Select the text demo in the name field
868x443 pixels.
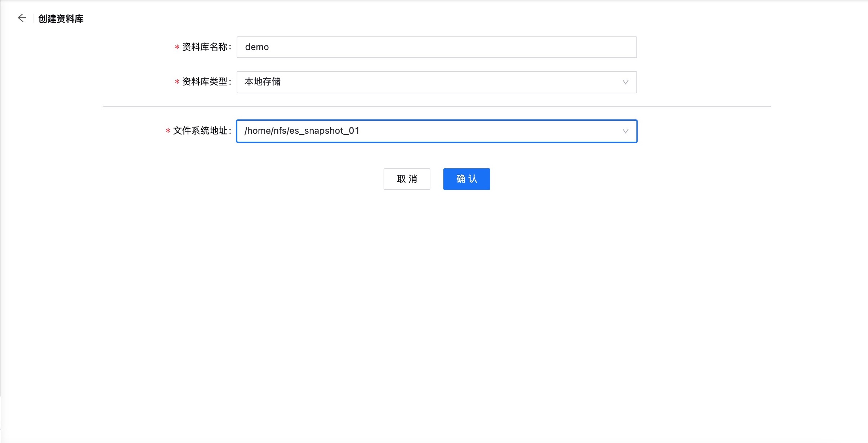click(x=256, y=47)
